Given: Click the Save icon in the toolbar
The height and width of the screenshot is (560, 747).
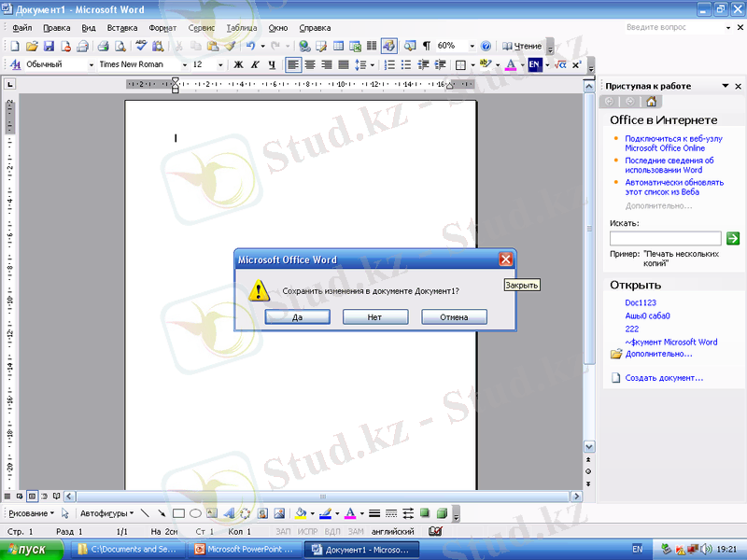Looking at the screenshot, I should point(49,46).
